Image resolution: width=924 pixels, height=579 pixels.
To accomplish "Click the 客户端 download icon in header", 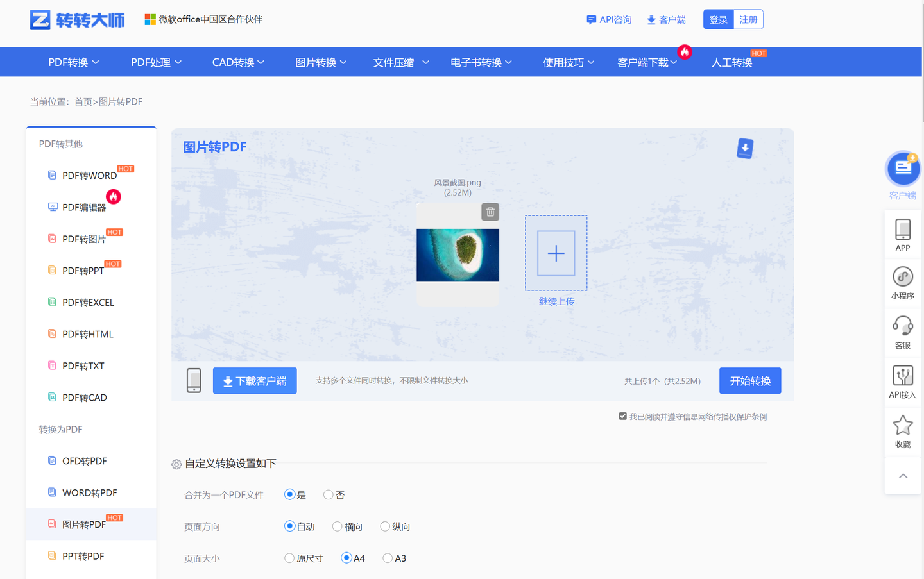I will [x=651, y=20].
